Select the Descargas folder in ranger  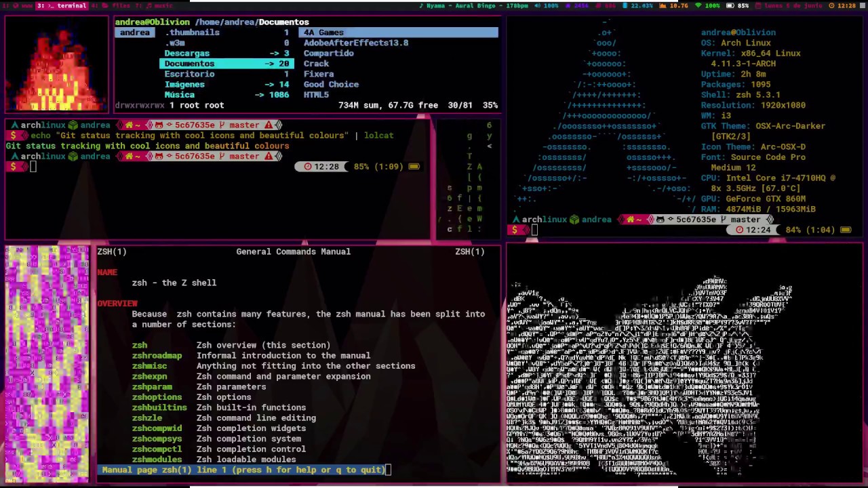[226, 53]
